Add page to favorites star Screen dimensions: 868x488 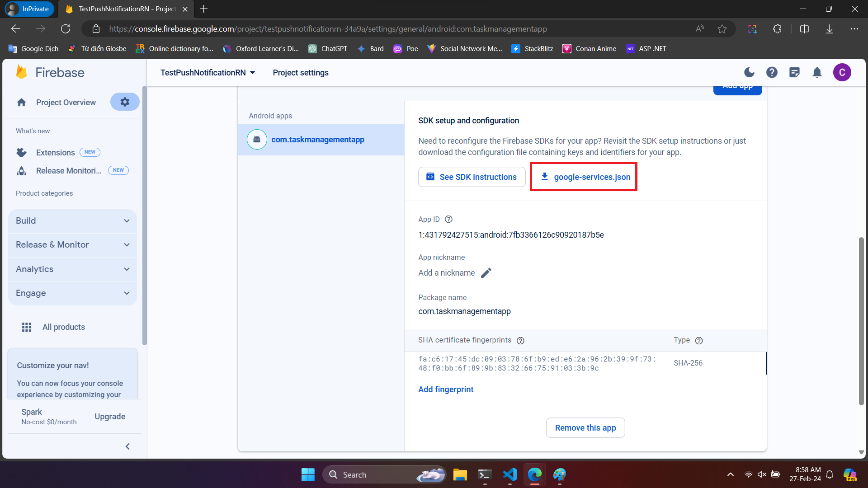coord(722,29)
